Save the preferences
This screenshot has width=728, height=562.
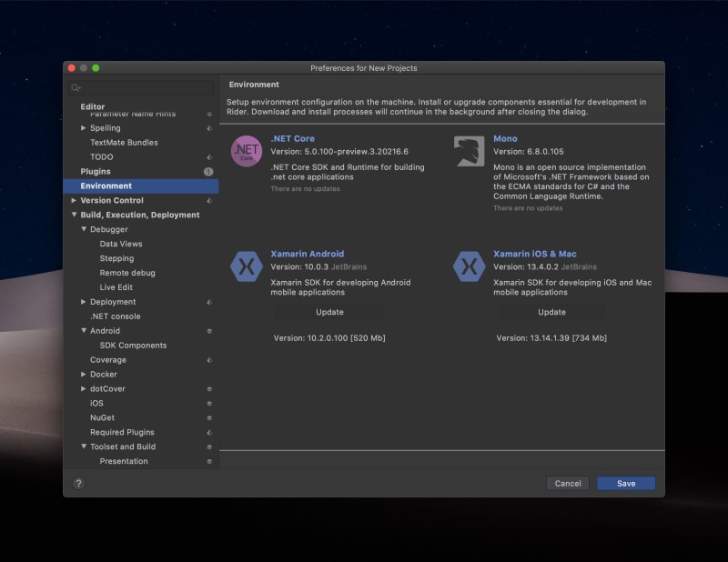(626, 484)
